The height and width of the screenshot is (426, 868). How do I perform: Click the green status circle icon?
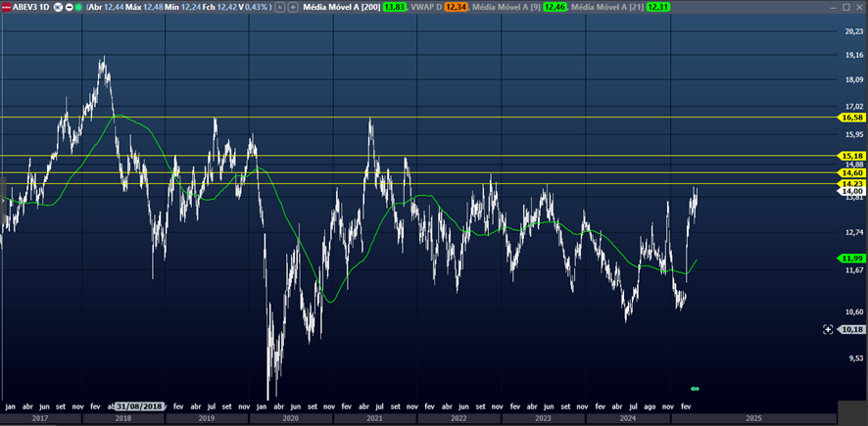tap(78, 6)
